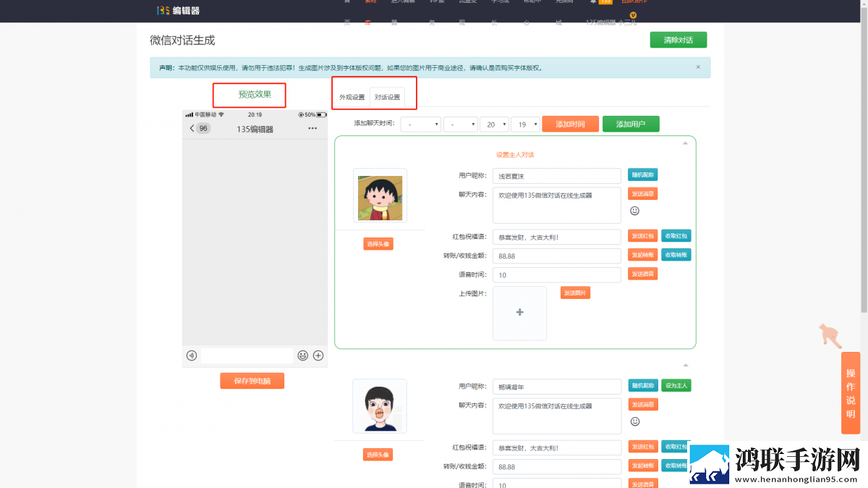
Task: Click the second user's red packet greeting field
Action: pyautogui.click(x=556, y=448)
